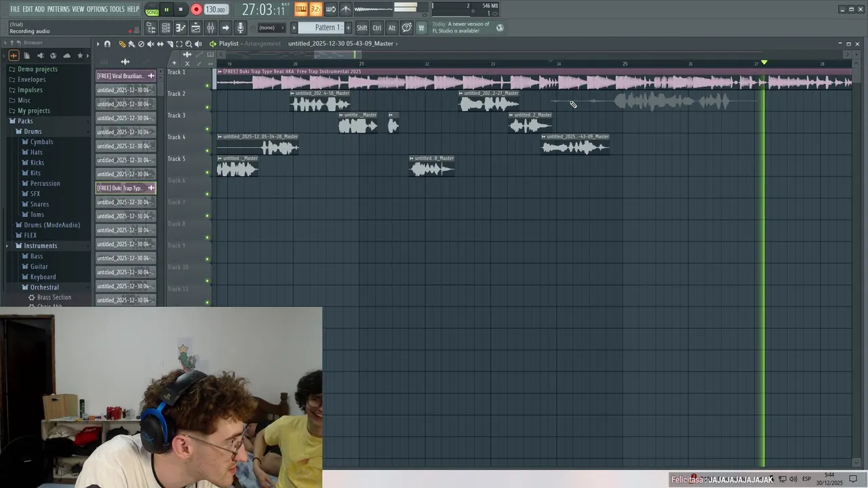Screen dimensions: 868x488
Task: Click the Alt key button
Action: (x=392, y=28)
